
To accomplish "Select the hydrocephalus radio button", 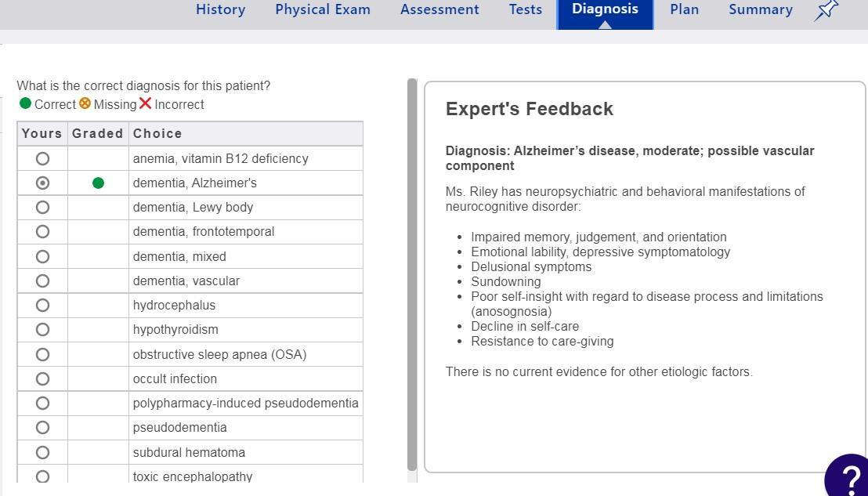I will tap(42, 306).
